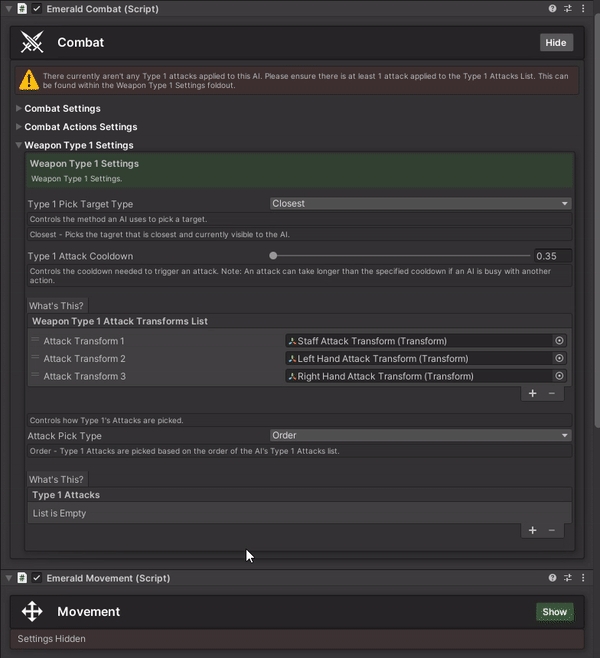
Task: Collapse the Emerald Combat component foldout
Action: pos(8,8)
